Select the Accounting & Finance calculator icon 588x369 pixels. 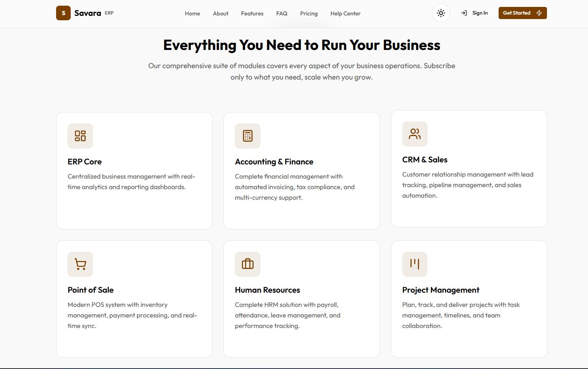[247, 136]
